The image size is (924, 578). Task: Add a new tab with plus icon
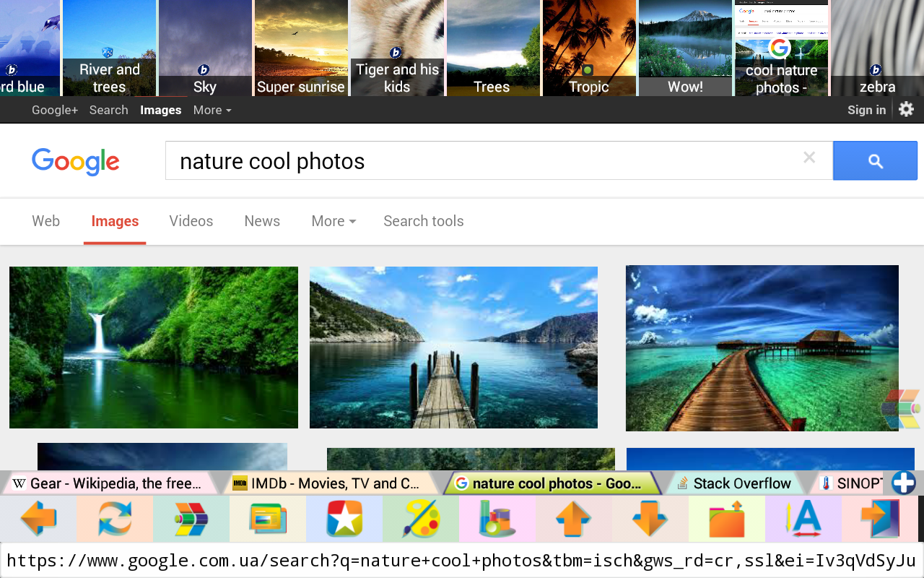903,483
